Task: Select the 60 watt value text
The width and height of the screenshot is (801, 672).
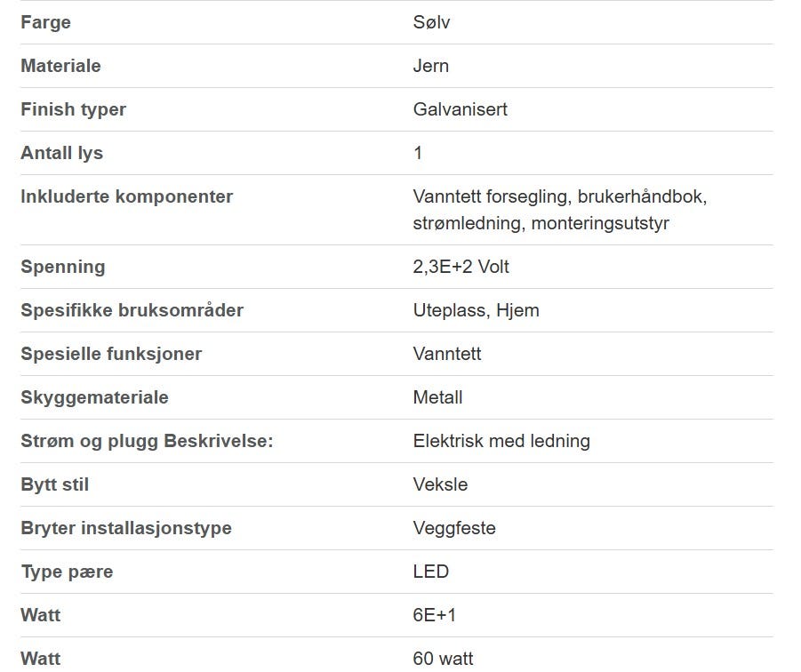Action: [443, 659]
